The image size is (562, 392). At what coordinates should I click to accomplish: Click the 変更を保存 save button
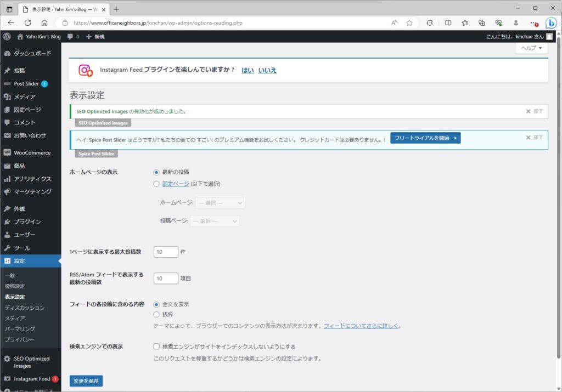coord(86,381)
